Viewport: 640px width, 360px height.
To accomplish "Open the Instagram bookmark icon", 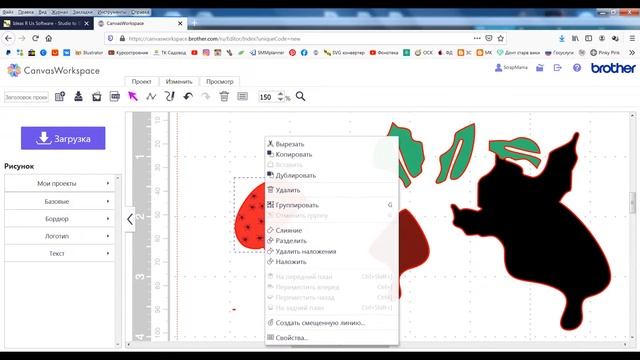I will coord(206,53).
